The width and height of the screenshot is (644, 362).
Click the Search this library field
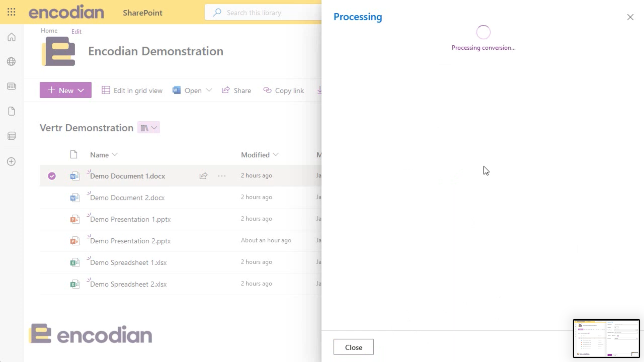(x=263, y=13)
